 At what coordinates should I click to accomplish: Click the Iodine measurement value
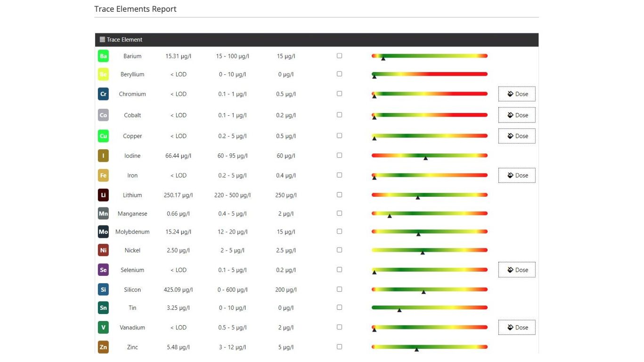(178, 155)
